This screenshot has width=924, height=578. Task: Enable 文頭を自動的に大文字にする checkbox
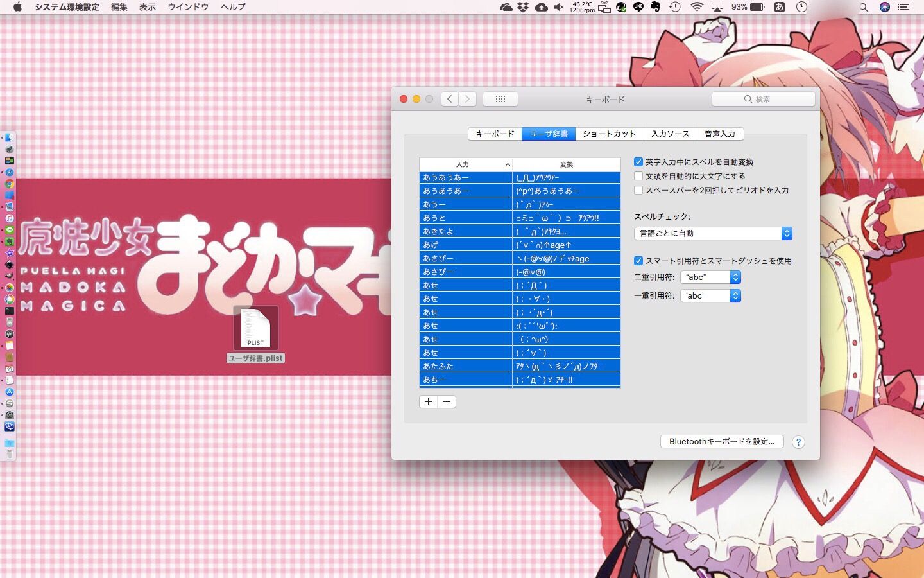click(638, 176)
